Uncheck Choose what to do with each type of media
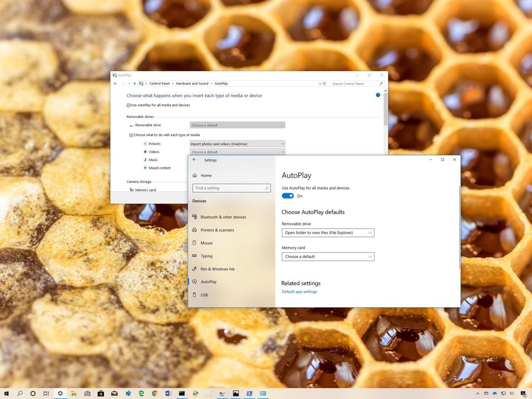 click(x=131, y=135)
